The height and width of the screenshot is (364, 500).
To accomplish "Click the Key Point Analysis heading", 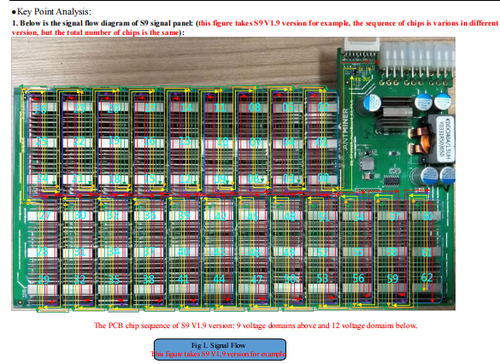I will click(51, 12).
